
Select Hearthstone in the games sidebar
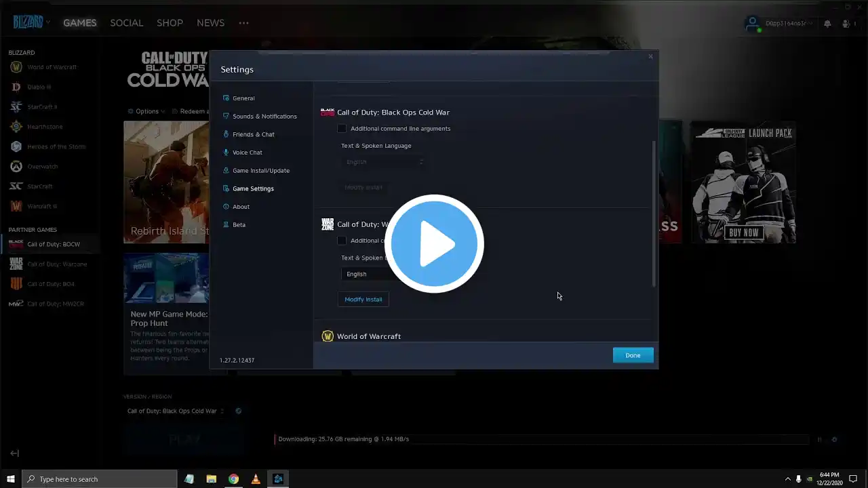[37, 127]
